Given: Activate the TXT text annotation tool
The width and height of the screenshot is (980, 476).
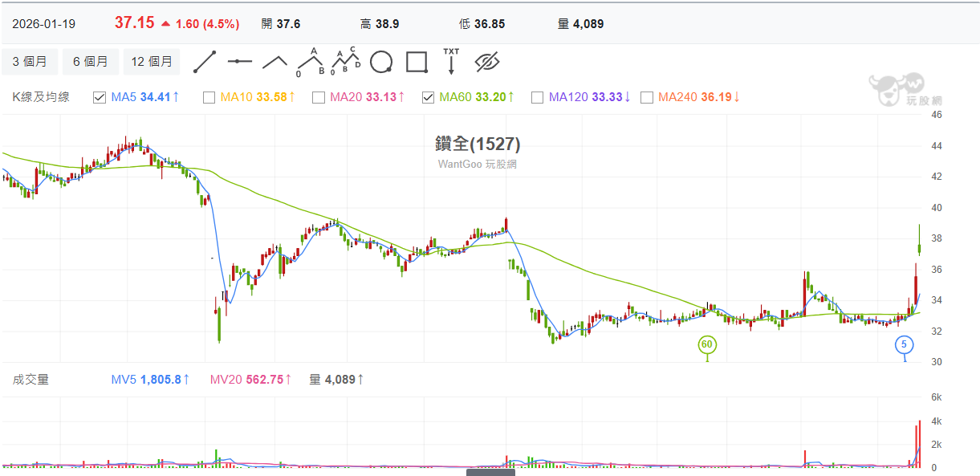Looking at the screenshot, I should (451, 62).
